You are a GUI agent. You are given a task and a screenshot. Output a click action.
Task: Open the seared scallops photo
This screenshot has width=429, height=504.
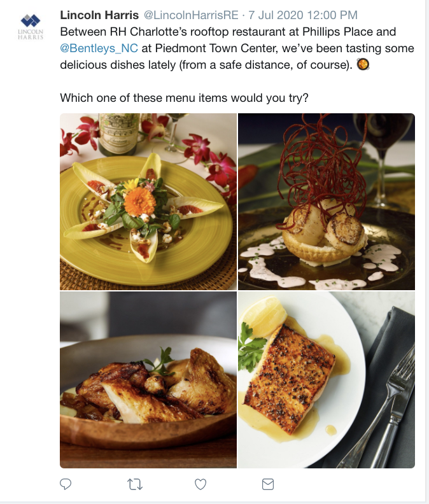point(327,201)
